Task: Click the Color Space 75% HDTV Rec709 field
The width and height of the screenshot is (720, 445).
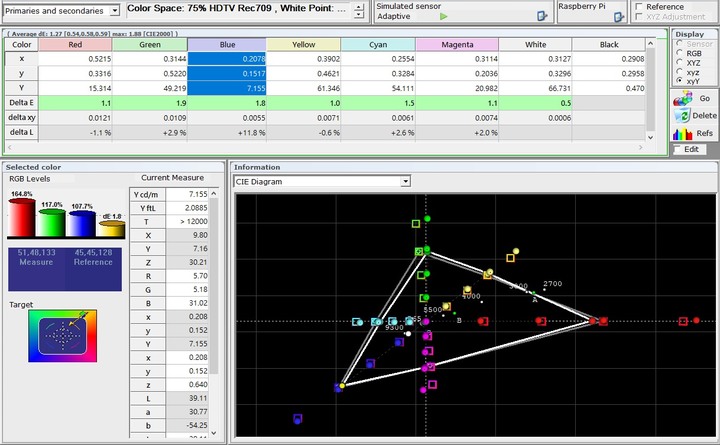Action: [x=239, y=8]
